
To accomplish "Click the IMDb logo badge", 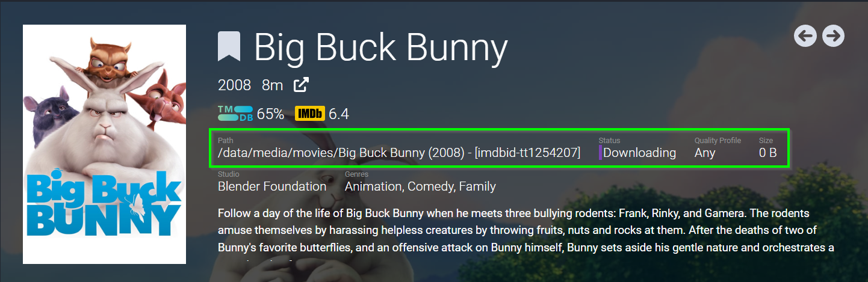I will [310, 114].
